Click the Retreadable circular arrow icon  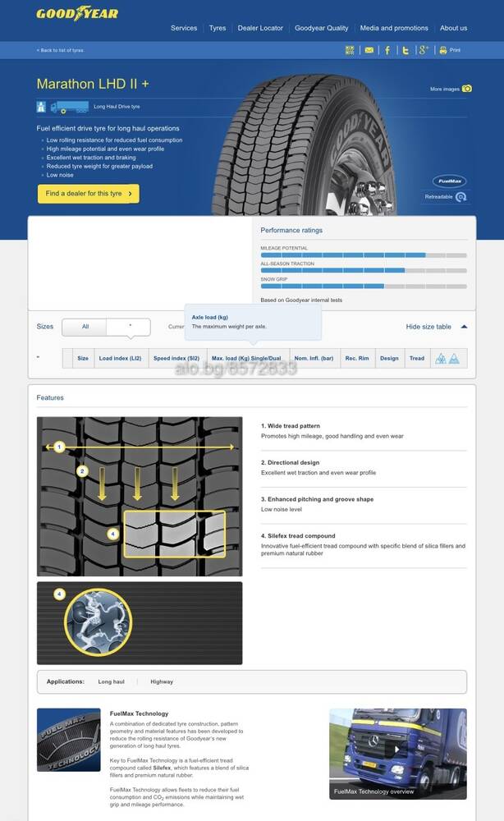461,197
